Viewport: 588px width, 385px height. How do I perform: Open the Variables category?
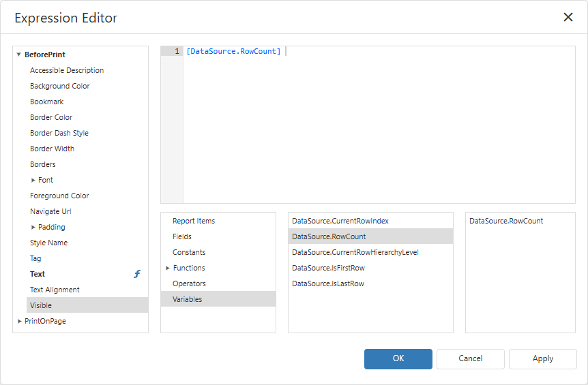pyautogui.click(x=218, y=299)
